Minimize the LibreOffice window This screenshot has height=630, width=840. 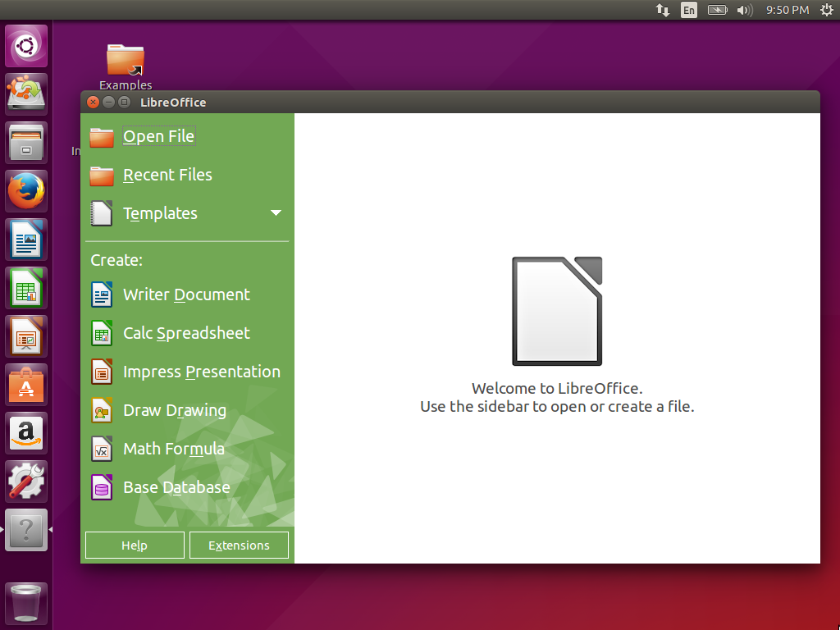pos(109,102)
